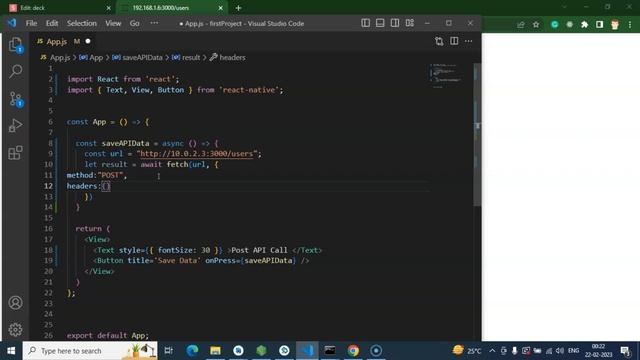Open the Run and Debug view
This screenshot has width=640, height=360.
[16, 126]
